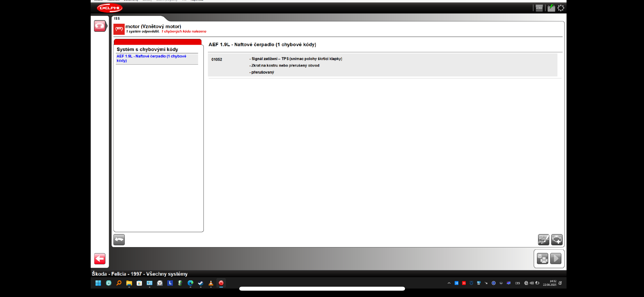This screenshot has height=297, width=644.
Task: Open the Dokumenty menu
Action: [x=131, y=1]
